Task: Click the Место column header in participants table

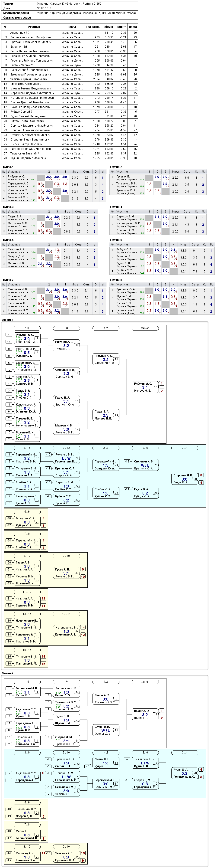Action: click(133, 27)
